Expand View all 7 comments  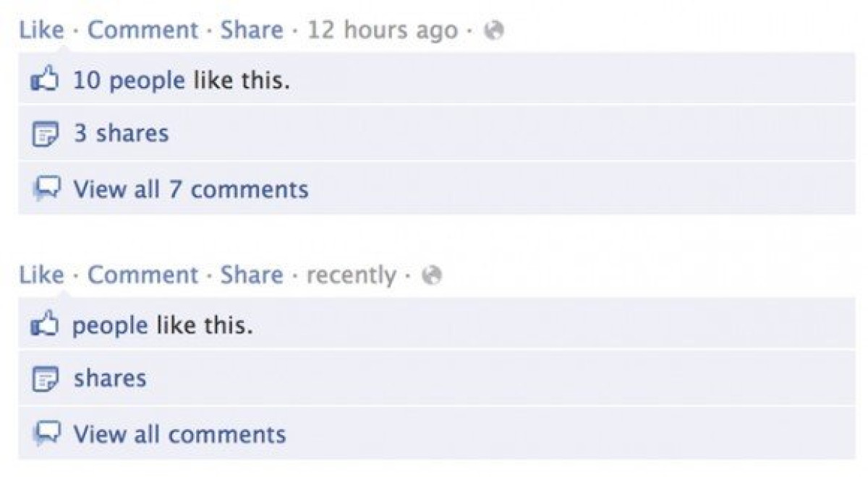point(191,189)
